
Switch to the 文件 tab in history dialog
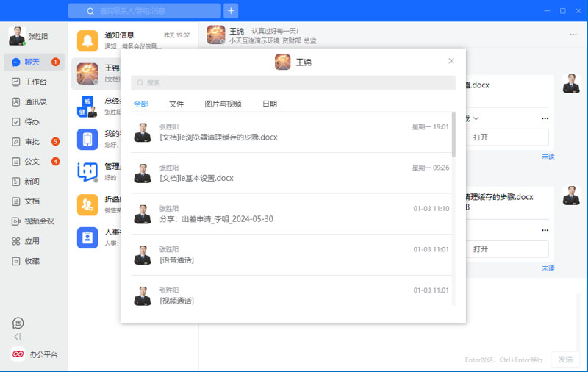tap(176, 104)
